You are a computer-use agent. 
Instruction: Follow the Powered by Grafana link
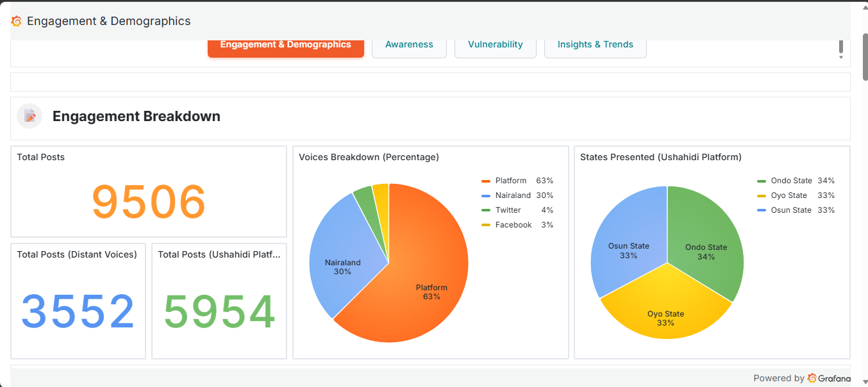802,378
